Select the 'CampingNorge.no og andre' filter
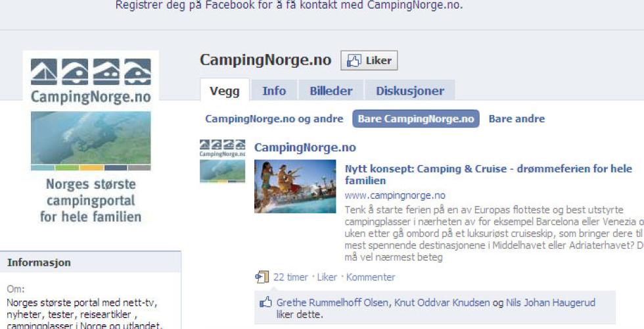 click(274, 119)
